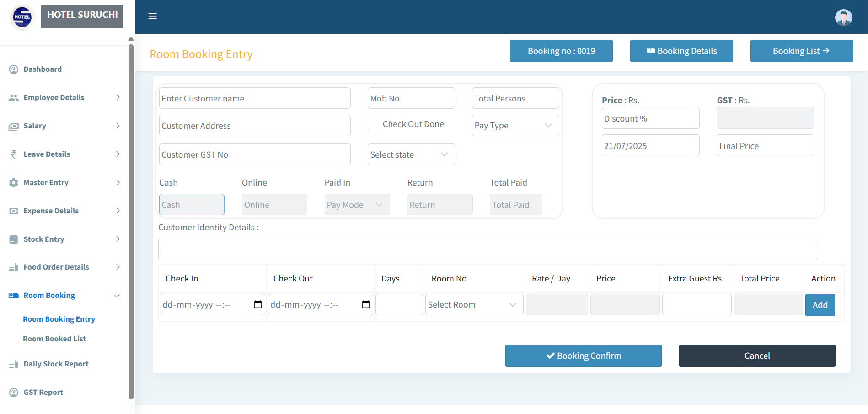The width and height of the screenshot is (868, 414).
Task: Open Check Out calendar picker icon
Action: point(366,304)
